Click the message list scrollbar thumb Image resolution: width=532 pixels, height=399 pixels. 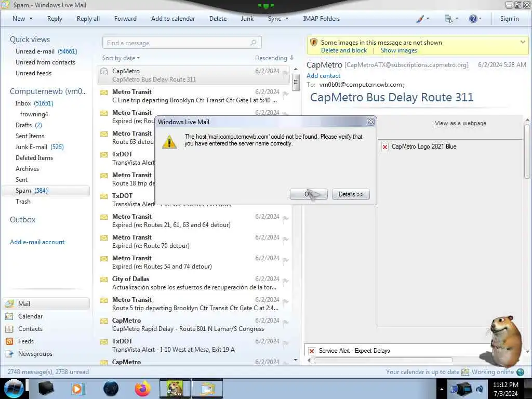pyautogui.click(x=296, y=82)
